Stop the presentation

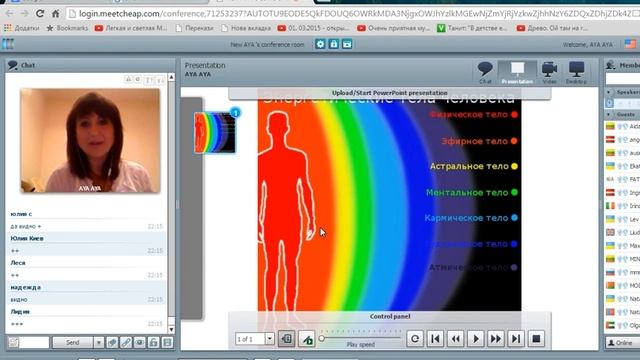tap(536, 339)
